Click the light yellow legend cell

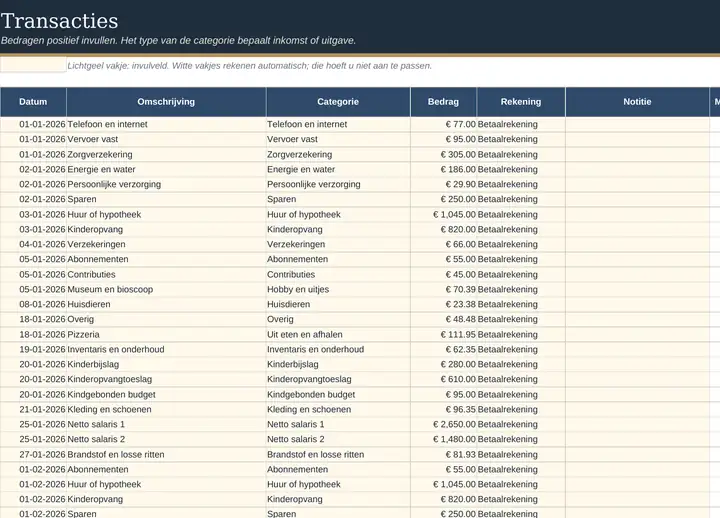33,65
